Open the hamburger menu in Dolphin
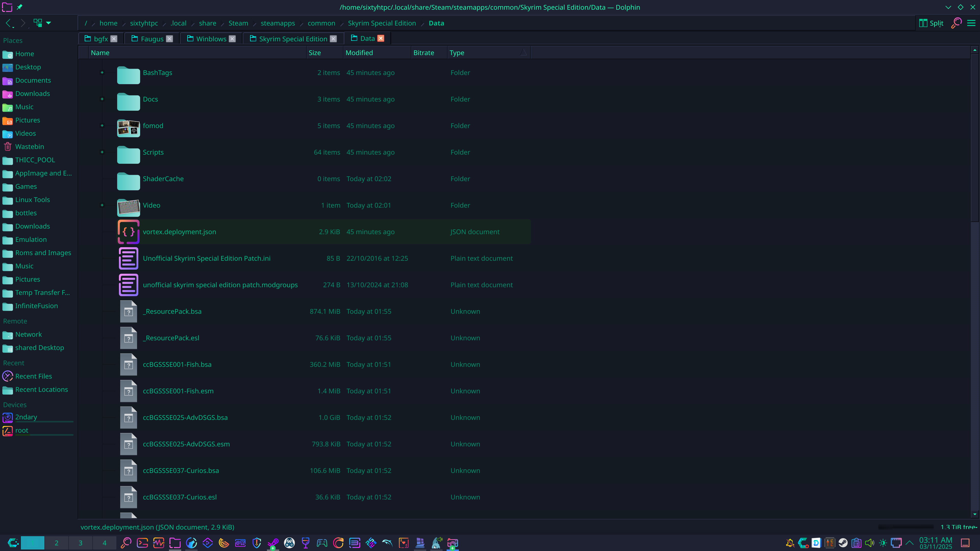The width and height of the screenshot is (980, 551). click(x=971, y=23)
